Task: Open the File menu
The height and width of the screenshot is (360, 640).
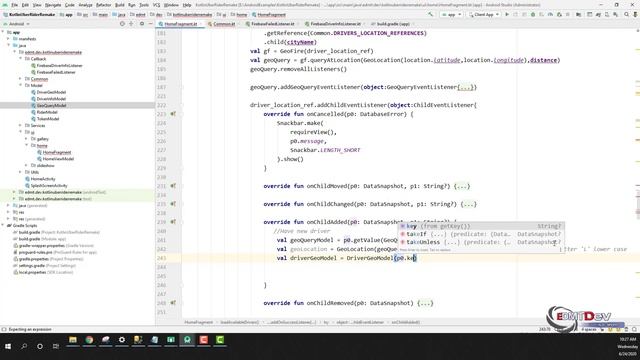Action: pyautogui.click(x=14, y=5)
